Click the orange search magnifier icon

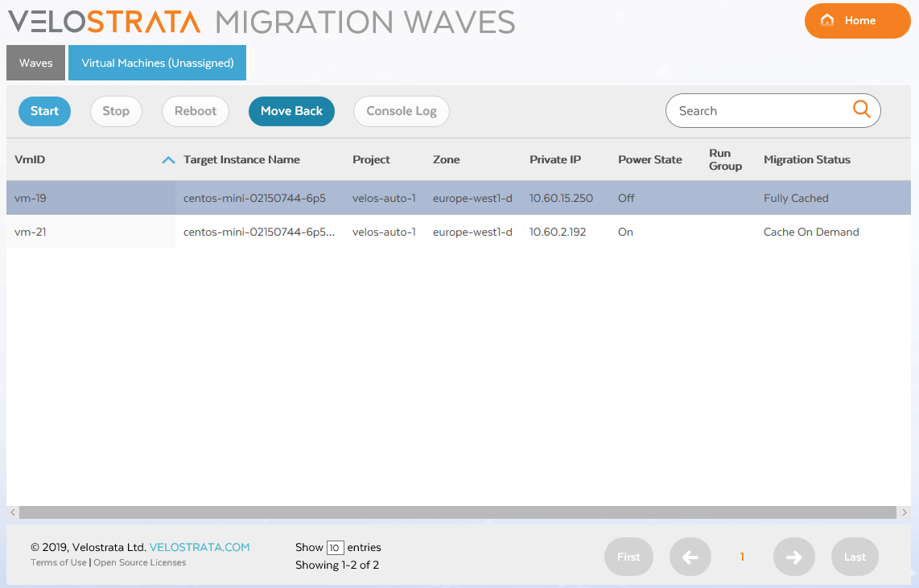tap(862, 110)
